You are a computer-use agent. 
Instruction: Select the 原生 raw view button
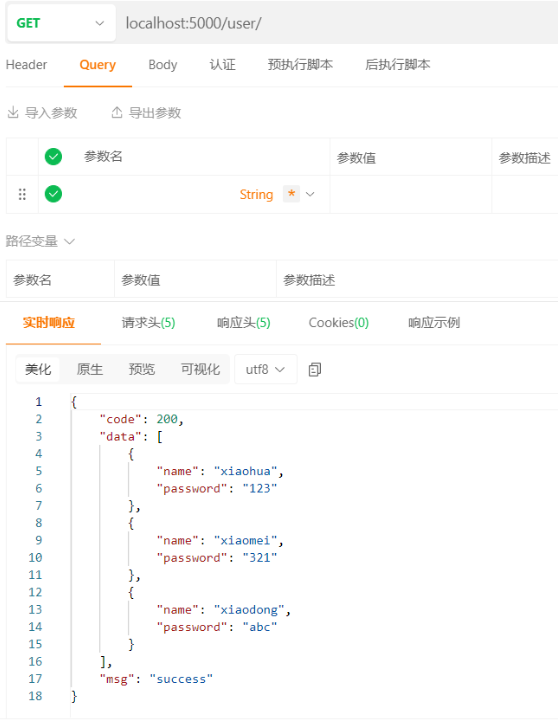tap(90, 369)
